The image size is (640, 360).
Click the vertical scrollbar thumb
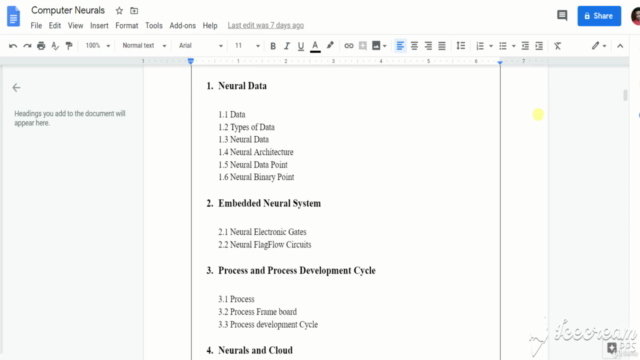[x=625, y=95]
